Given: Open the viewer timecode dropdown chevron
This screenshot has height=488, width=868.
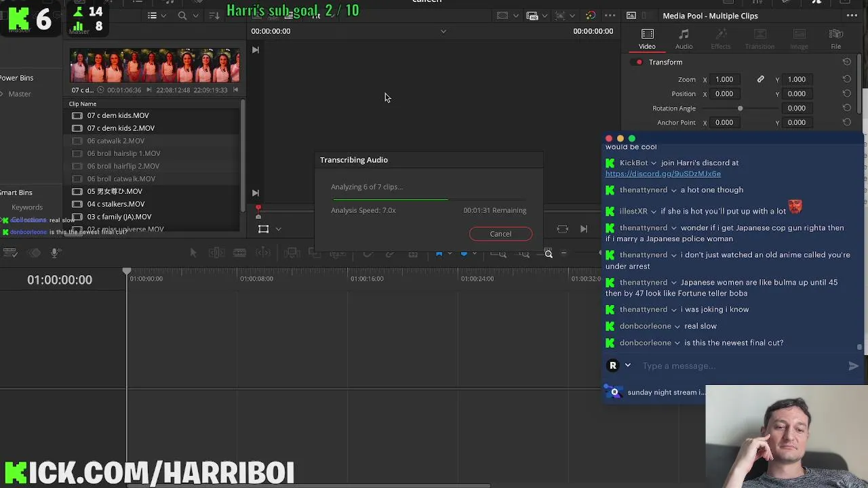Looking at the screenshot, I should click(x=443, y=31).
